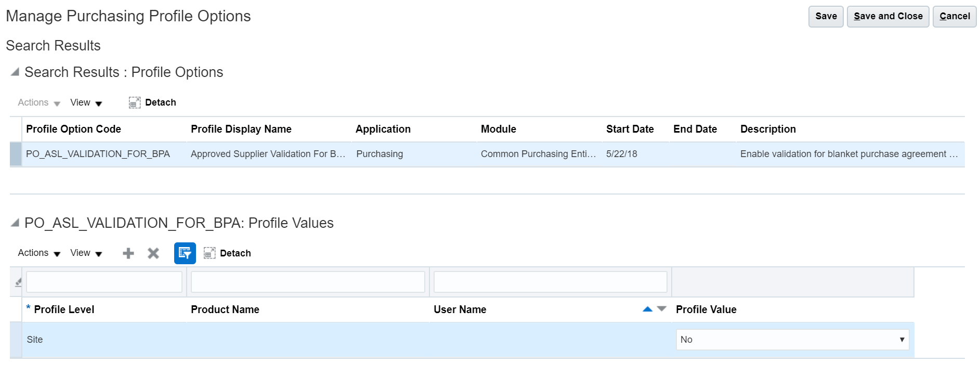Click the End Date column header
Viewport: 980px width, 375px height.
pyautogui.click(x=695, y=129)
